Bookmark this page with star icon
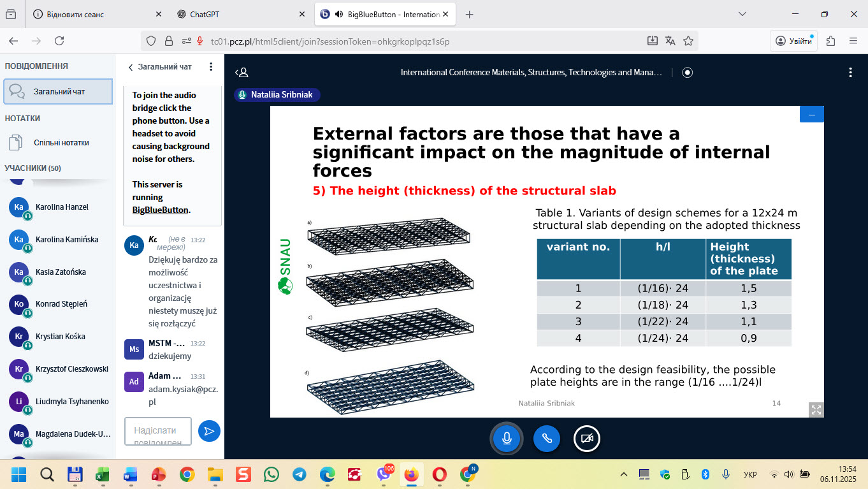The height and width of the screenshot is (489, 868). pyautogui.click(x=688, y=41)
